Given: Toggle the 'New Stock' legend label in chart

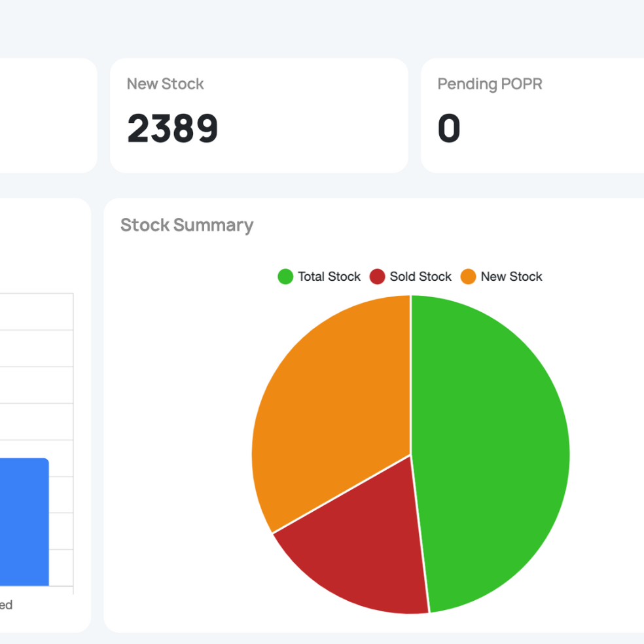Looking at the screenshot, I should [511, 277].
